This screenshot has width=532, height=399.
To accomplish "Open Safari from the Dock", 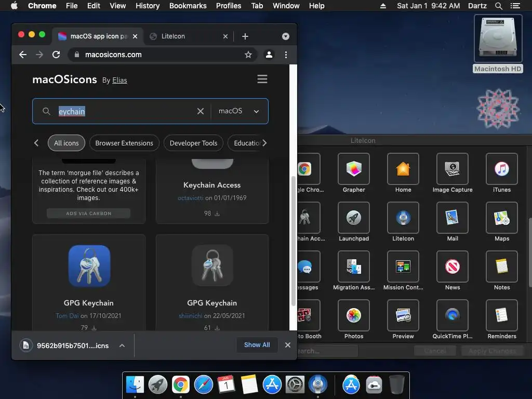I will (x=204, y=385).
